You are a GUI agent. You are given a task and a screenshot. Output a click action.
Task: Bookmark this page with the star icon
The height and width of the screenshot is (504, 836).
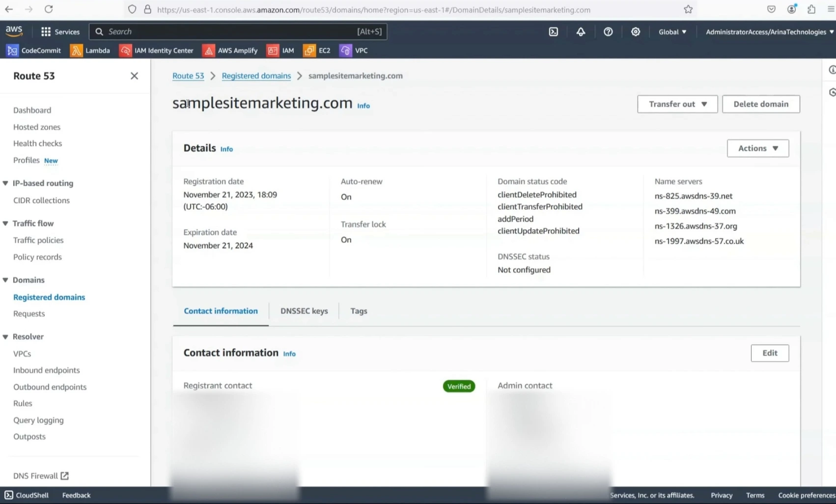pos(688,9)
